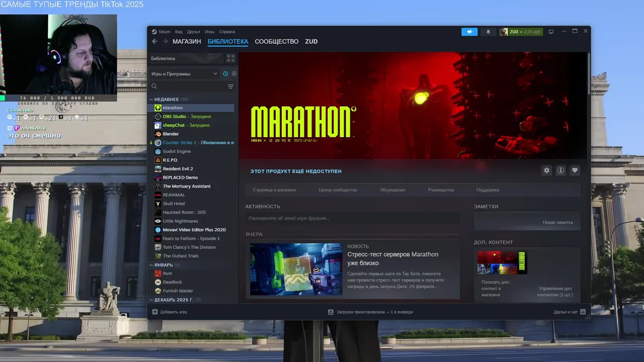Open Руководства link

(441, 190)
